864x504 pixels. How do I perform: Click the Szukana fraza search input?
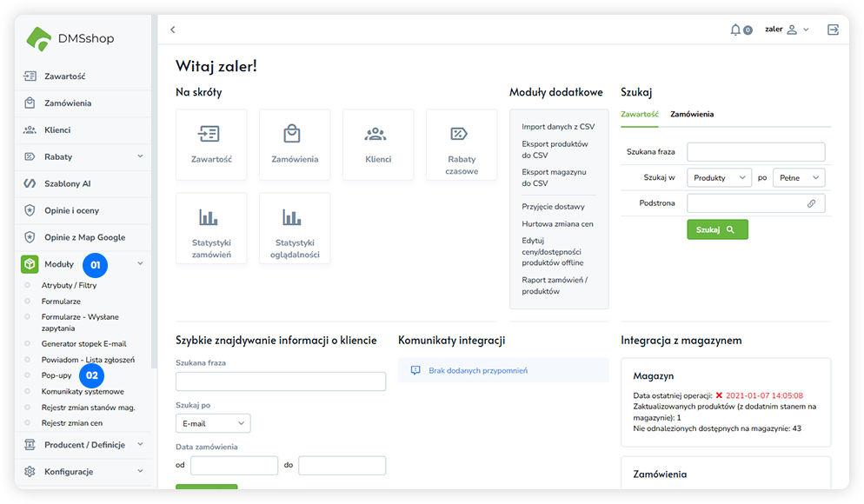[x=755, y=152]
